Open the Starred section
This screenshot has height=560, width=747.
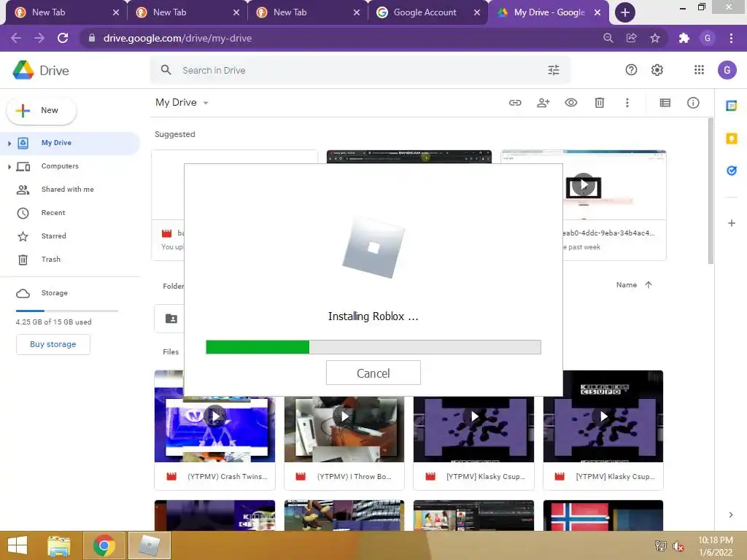pos(53,236)
